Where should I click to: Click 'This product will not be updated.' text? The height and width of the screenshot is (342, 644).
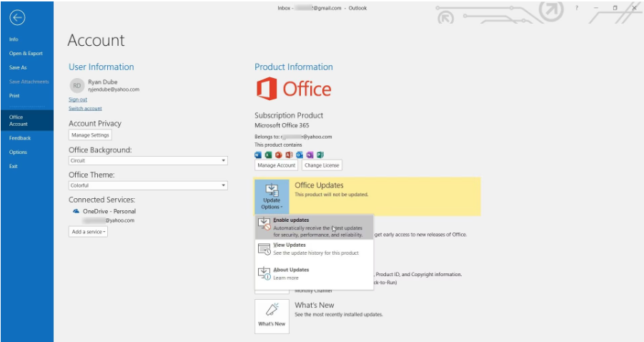[x=332, y=195]
